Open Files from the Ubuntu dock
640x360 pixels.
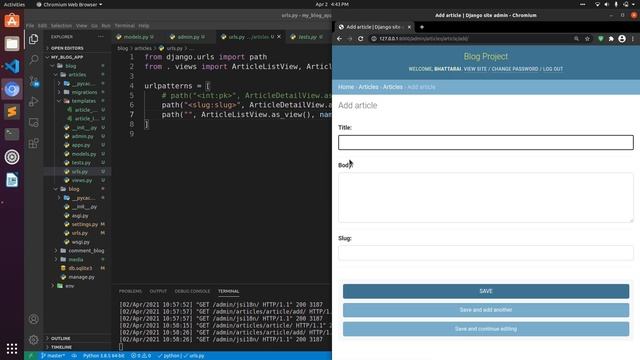pyautogui.click(x=12, y=43)
